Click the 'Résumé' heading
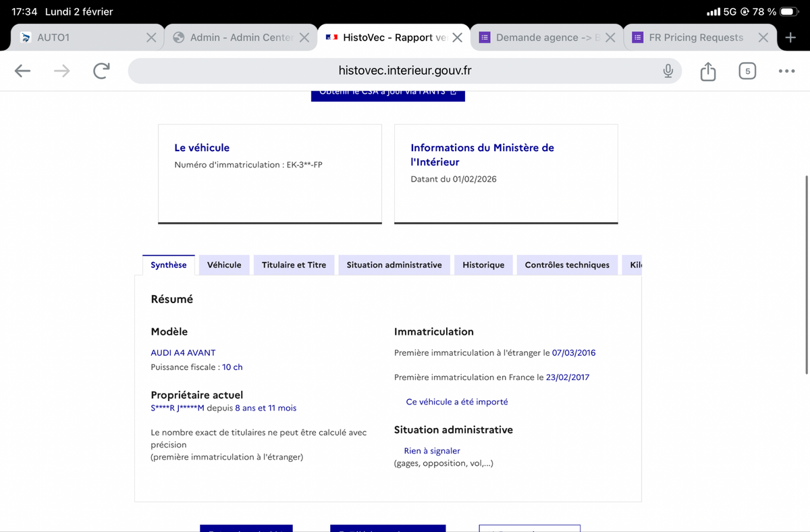810x532 pixels. pos(172,299)
